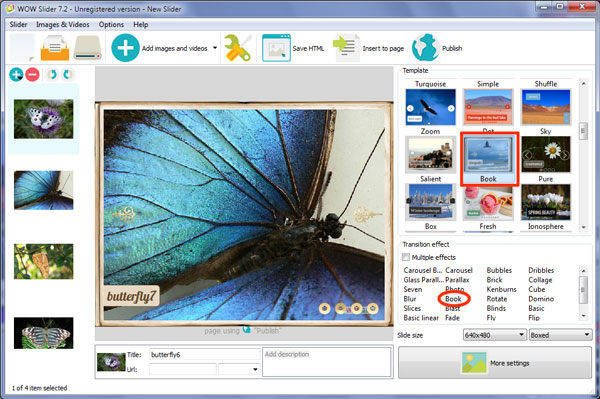Image resolution: width=600 pixels, height=399 pixels.
Task: Save project with the disk drive icon
Action: pos(88,48)
